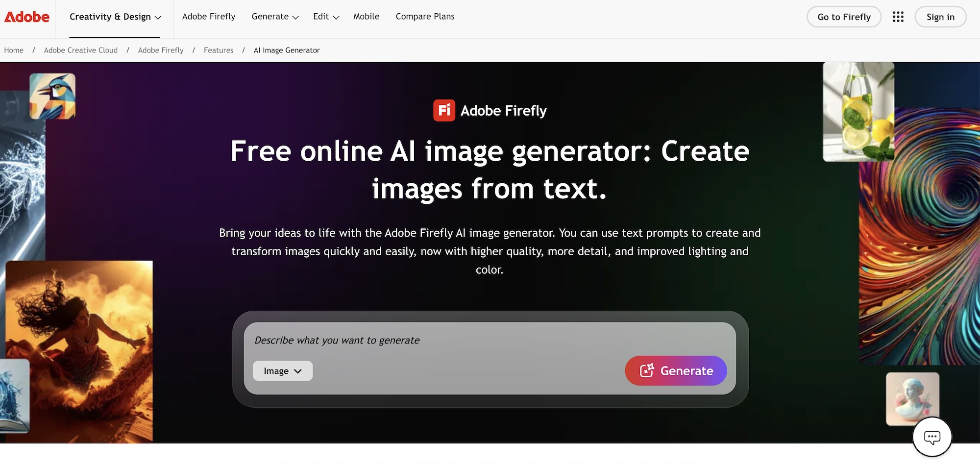The height and width of the screenshot is (464, 980).
Task: Go to the Adobe Firefly nav item
Action: point(209,17)
